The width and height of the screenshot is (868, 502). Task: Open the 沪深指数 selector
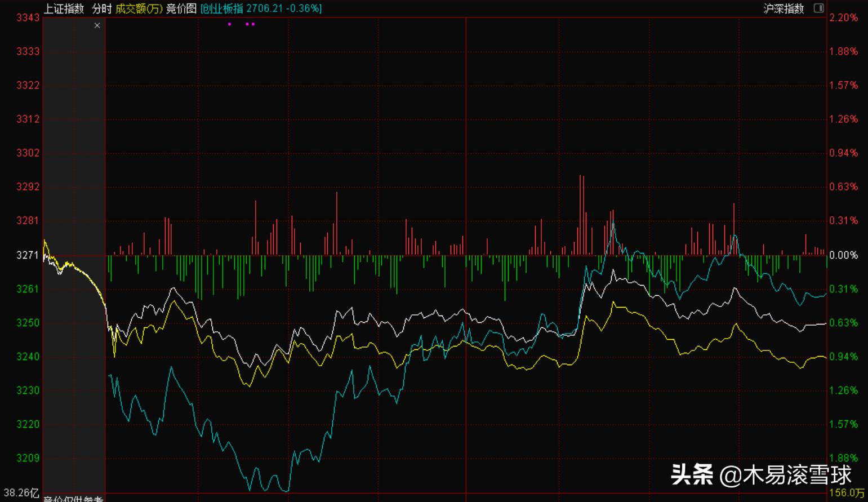[784, 8]
